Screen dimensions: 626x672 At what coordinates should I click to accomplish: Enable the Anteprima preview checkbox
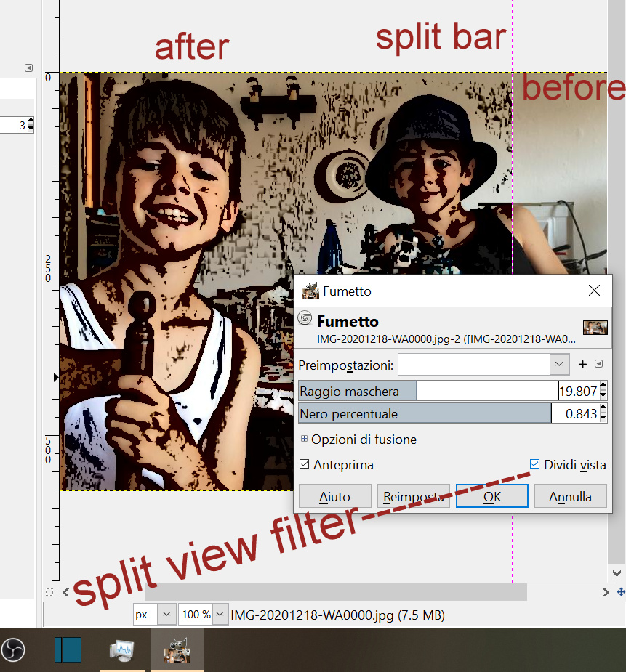click(305, 464)
